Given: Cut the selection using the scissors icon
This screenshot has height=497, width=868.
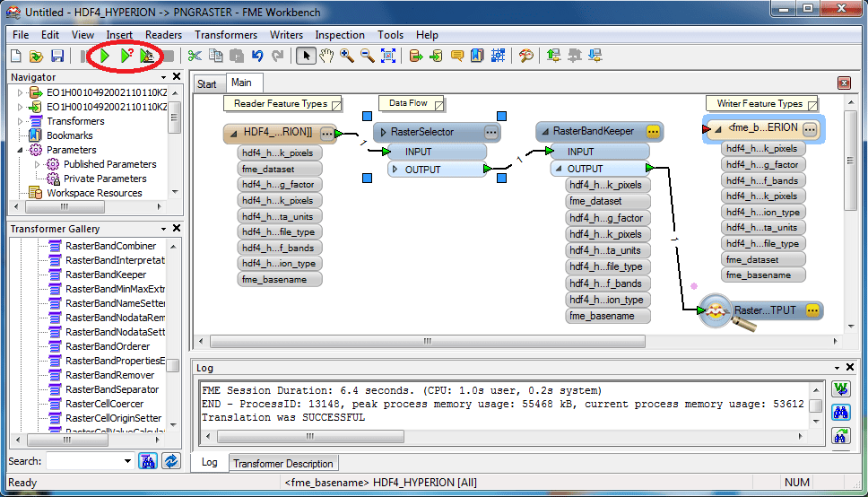Looking at the screenshot, I should [x=195, y=56].
